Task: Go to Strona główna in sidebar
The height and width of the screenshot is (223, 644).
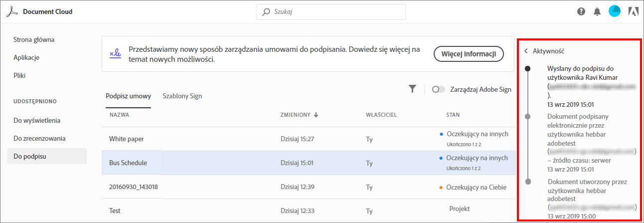Action: 34,39
